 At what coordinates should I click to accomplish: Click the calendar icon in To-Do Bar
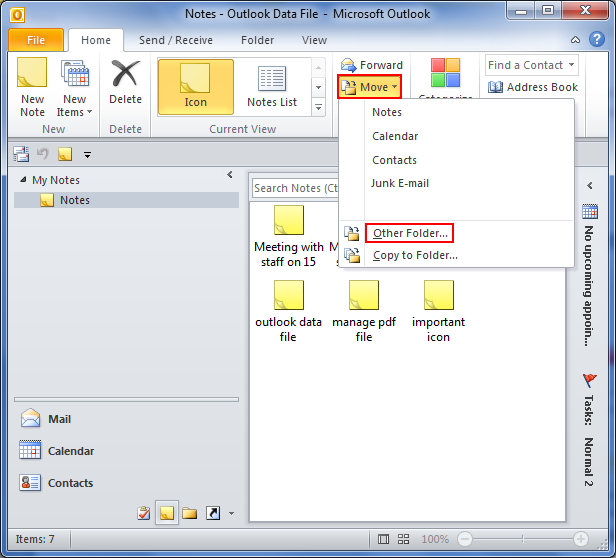click(x=590, y=211)
